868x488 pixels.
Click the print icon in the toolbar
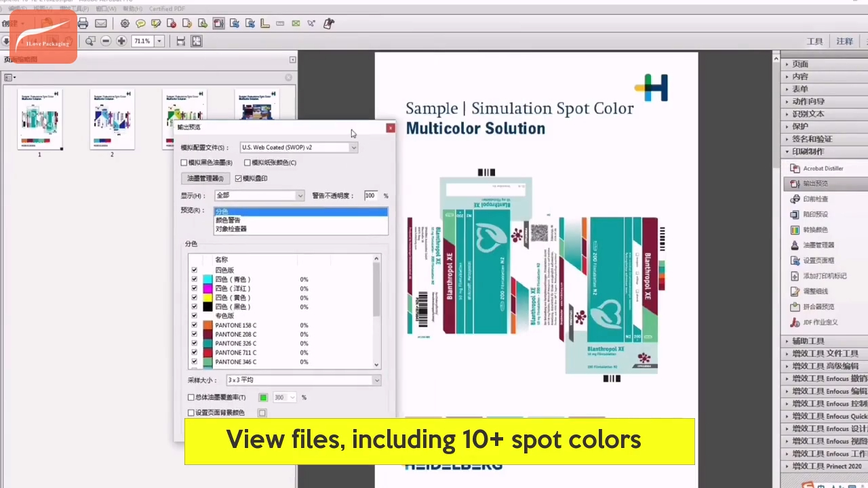[x=83, y=24]
